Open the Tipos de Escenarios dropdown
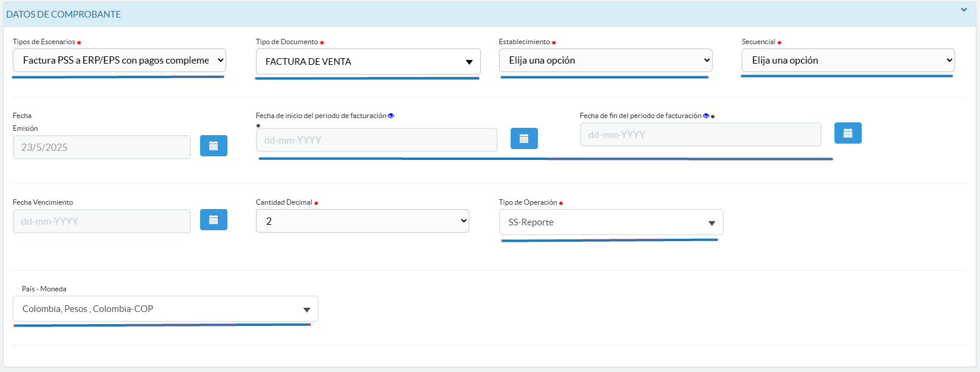Image resolution: width=980 pixels, height=372 pixels. click(x=119, y=61)
